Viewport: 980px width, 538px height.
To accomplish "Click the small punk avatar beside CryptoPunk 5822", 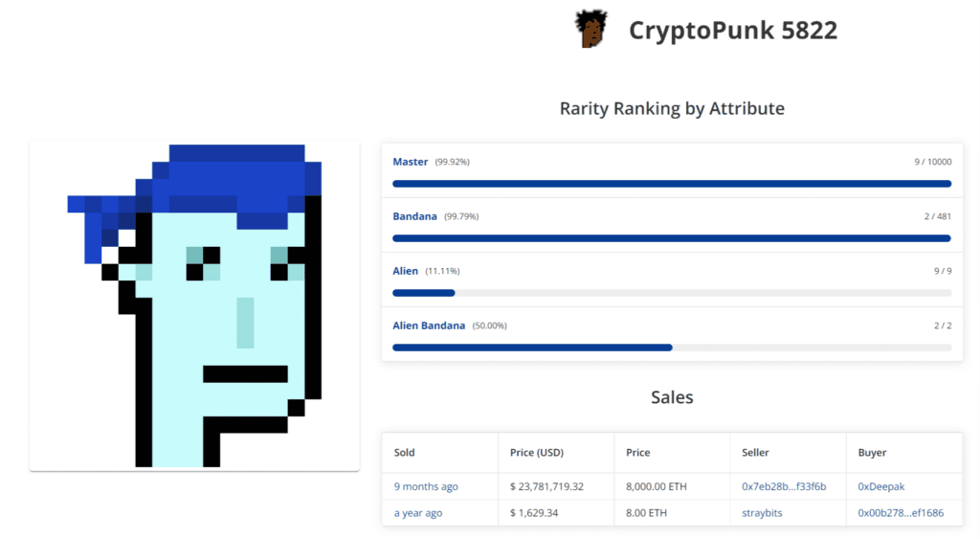I will tap(590, 30).
